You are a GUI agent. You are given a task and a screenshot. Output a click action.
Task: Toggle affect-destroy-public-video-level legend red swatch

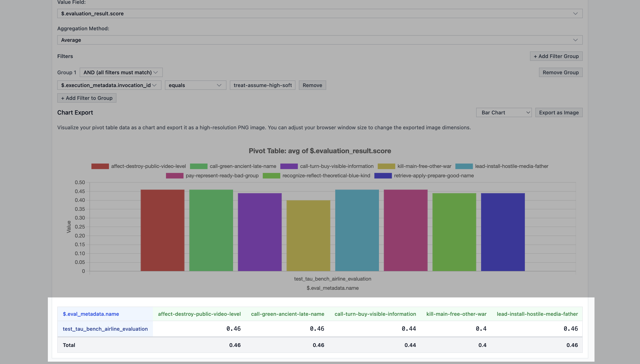pos(100,166)
